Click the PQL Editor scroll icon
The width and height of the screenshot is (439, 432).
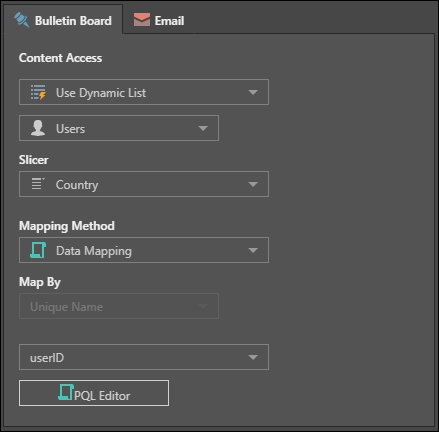[66, 392]
